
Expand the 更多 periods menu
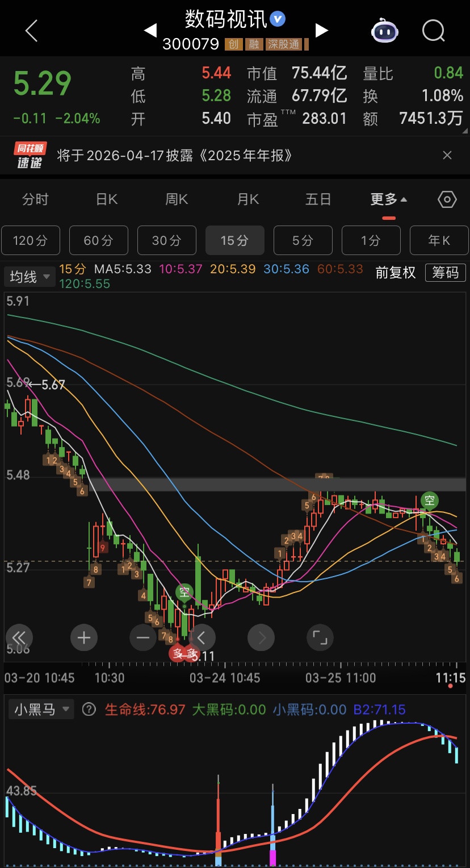(388, 199)
